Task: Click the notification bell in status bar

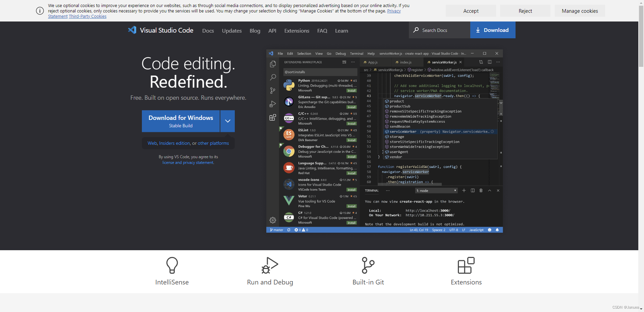Action: (497, 230)
